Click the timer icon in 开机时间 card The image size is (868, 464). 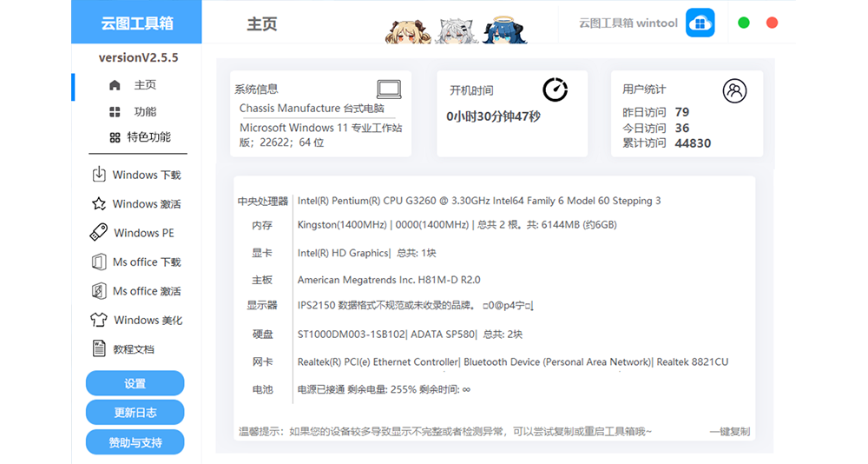click(x=555, y=89)
